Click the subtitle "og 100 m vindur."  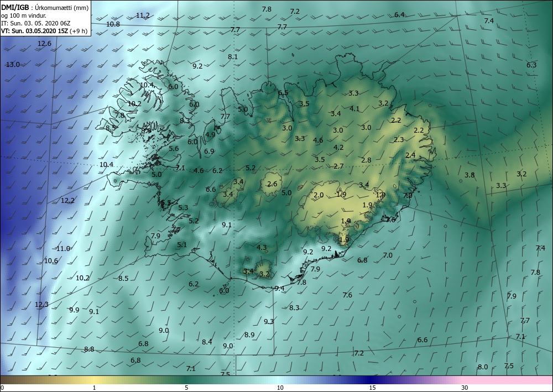[x=24, y=15]
